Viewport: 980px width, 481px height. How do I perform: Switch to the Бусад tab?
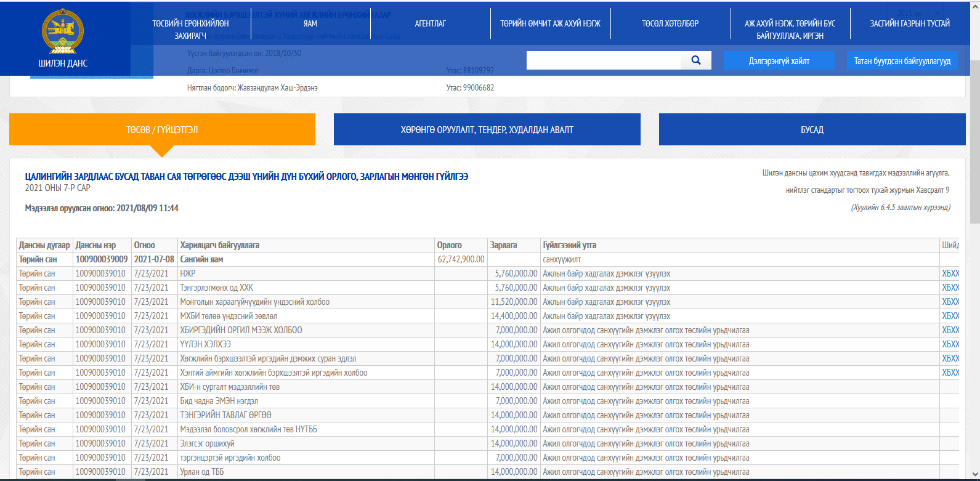click(x=812, y=129)
